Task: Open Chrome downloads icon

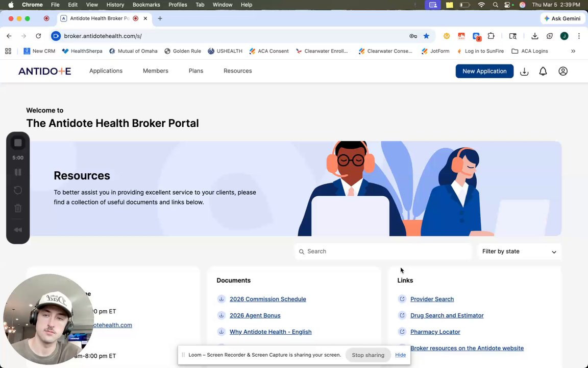Action: click(535, 36)
